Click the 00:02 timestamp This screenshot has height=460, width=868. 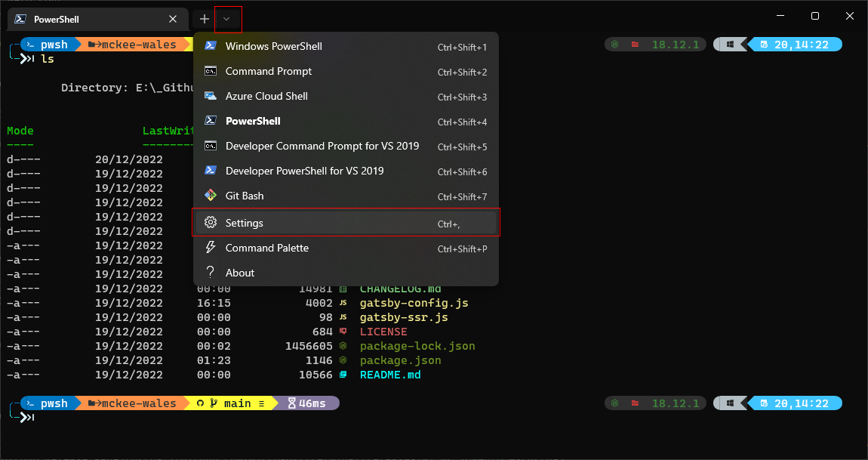pyautogui.click(x=214, y=347)
